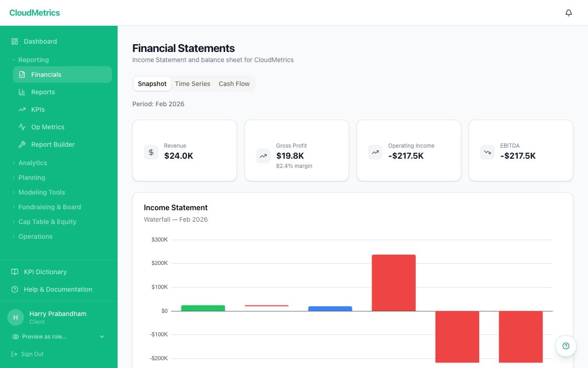Open the Preview as role dropdown

coord(102,337)
